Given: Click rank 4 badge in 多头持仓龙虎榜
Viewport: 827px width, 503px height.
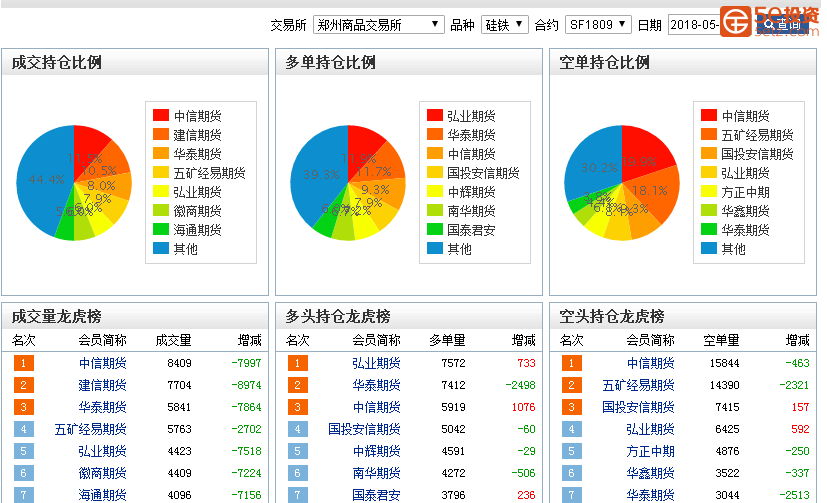Looking at the screenshot, I should [297, 429].
